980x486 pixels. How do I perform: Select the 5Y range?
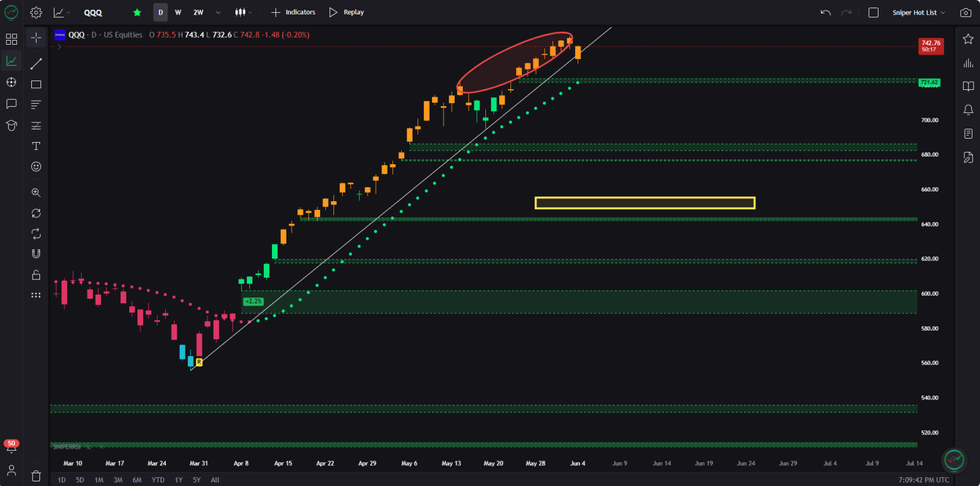(x=197, y=480)
